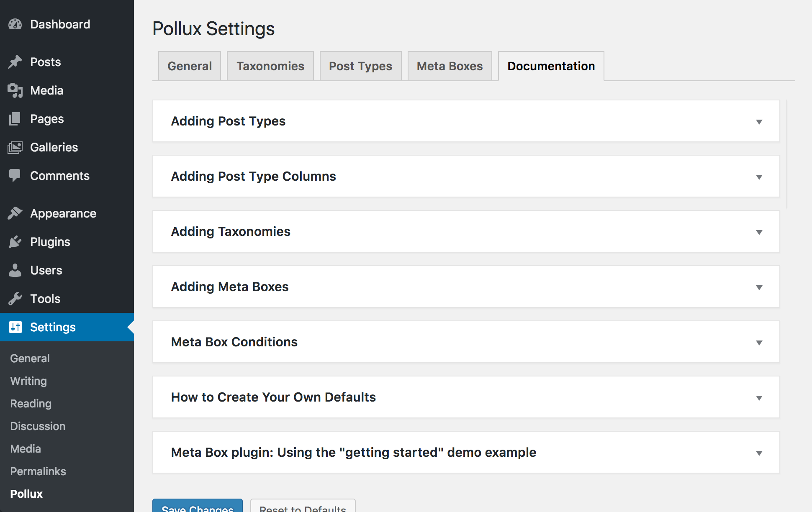Click the Settings sliders icon
This screenshot has width=812, height=512.
coord(15,327)
